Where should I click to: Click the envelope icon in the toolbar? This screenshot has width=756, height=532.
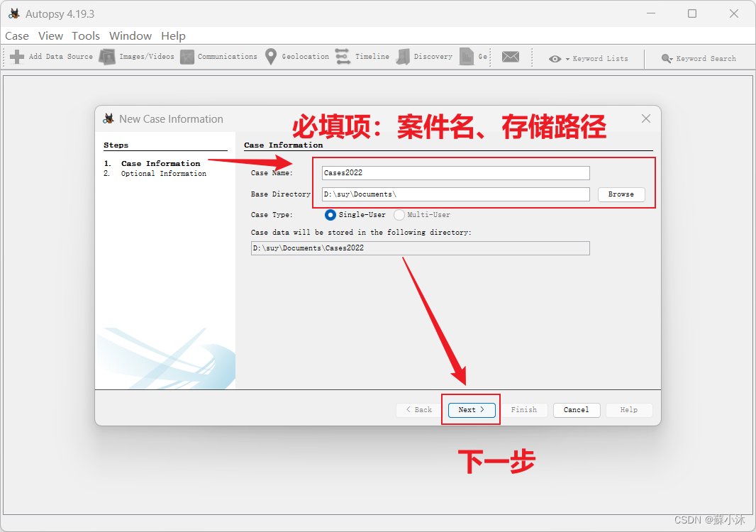point(510,57)
